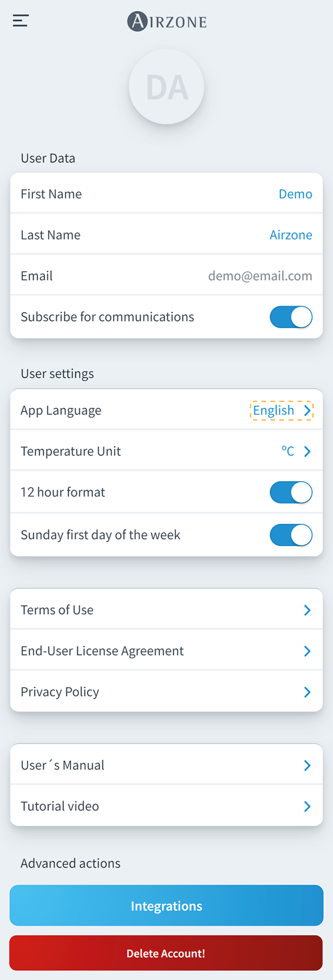The width and height of the screenshot is (333, 980).
Task: Open the Temperature Unit °C selector
Action: [296, 451]
